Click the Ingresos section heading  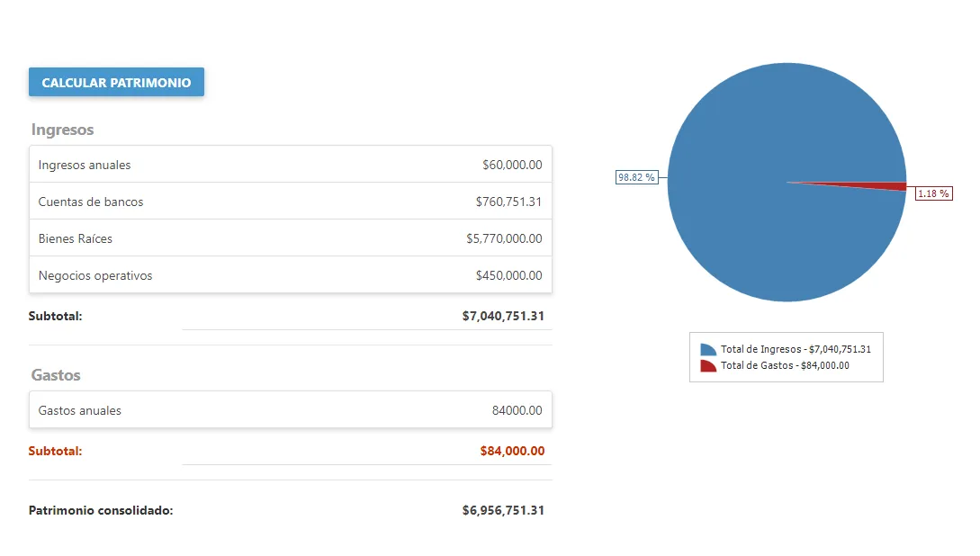click(62, 130)
